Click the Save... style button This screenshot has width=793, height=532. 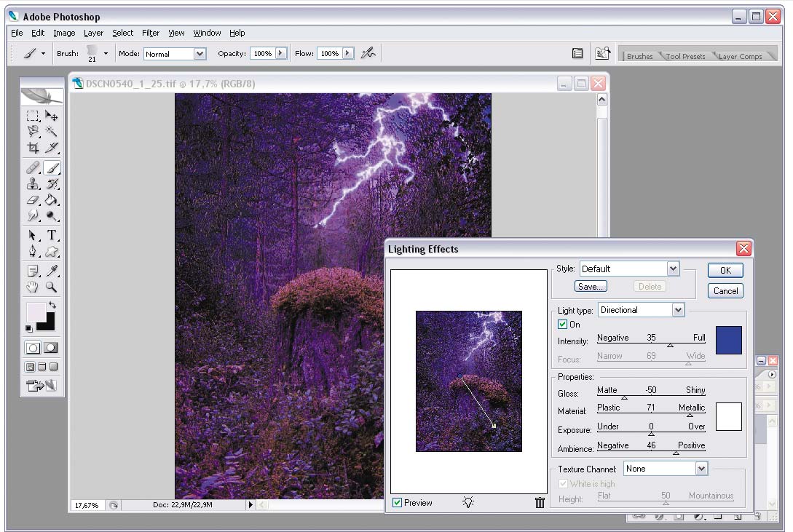[591, 287]
